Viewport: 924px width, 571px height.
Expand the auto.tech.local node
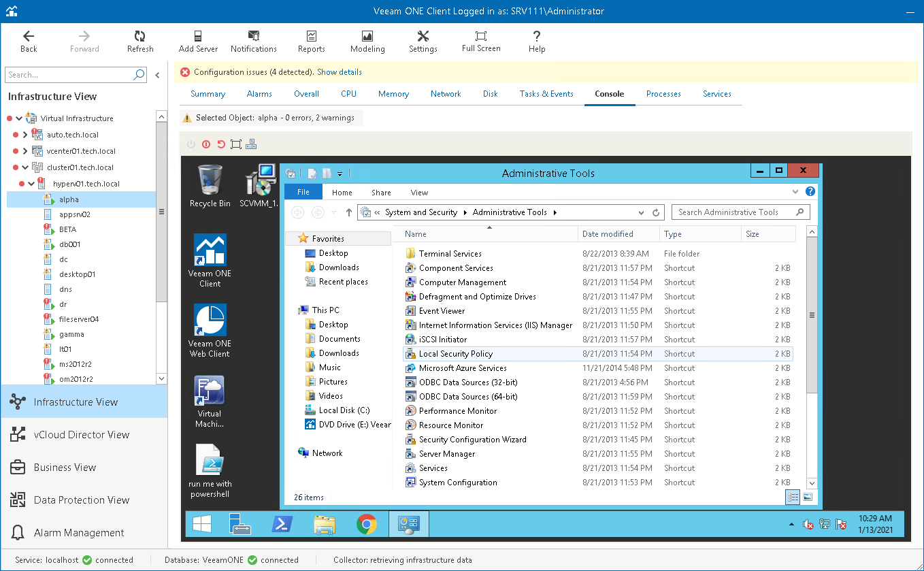[x=25, y=135]
